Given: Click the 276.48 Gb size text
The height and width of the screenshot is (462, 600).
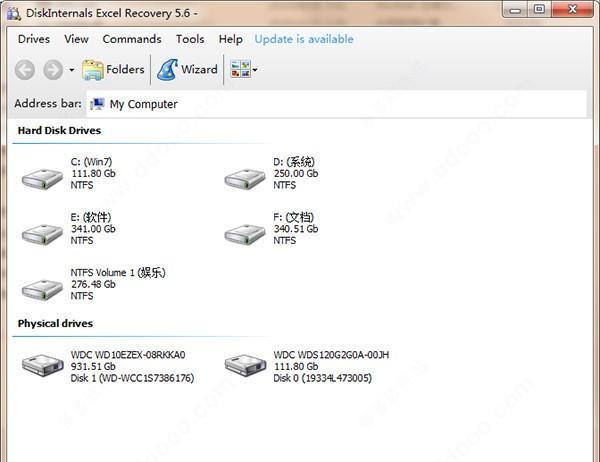Looking at the screenshot, I should point(93,284).
